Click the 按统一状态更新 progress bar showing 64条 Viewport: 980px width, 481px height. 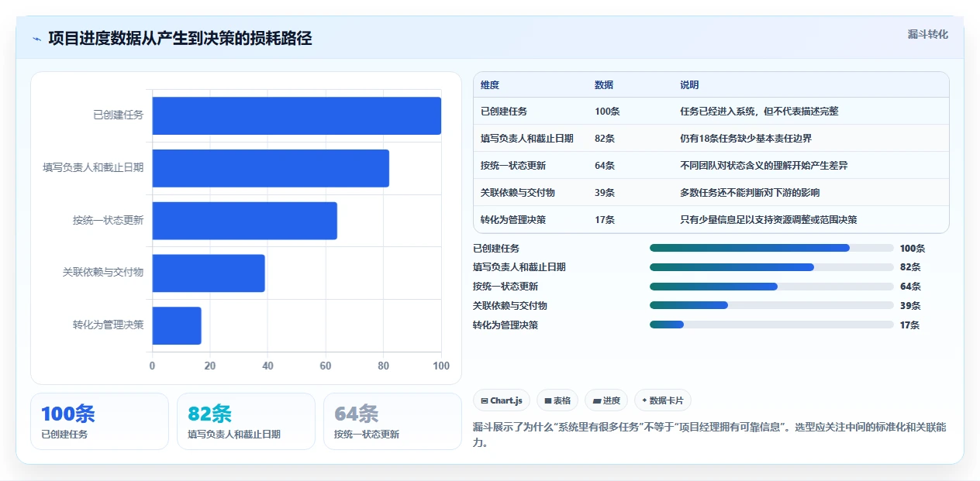(x=771, y=287)
